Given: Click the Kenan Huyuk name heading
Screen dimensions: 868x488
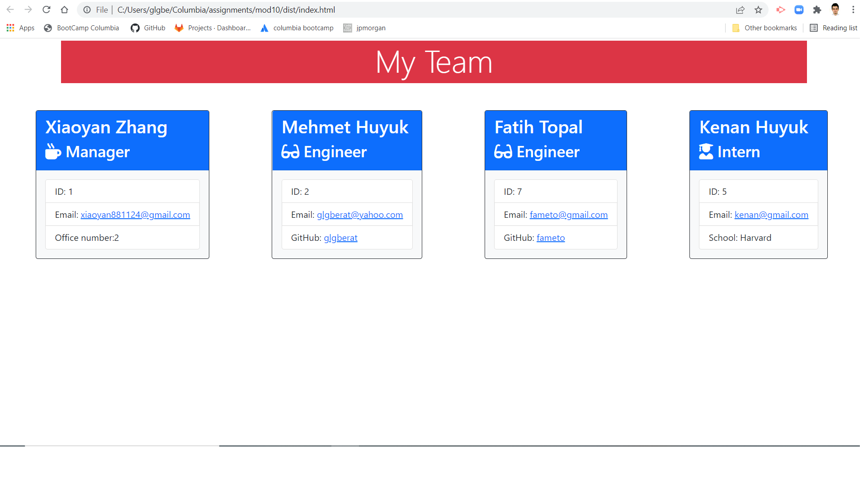Looking at the screenshot, I should click(754, 128).
